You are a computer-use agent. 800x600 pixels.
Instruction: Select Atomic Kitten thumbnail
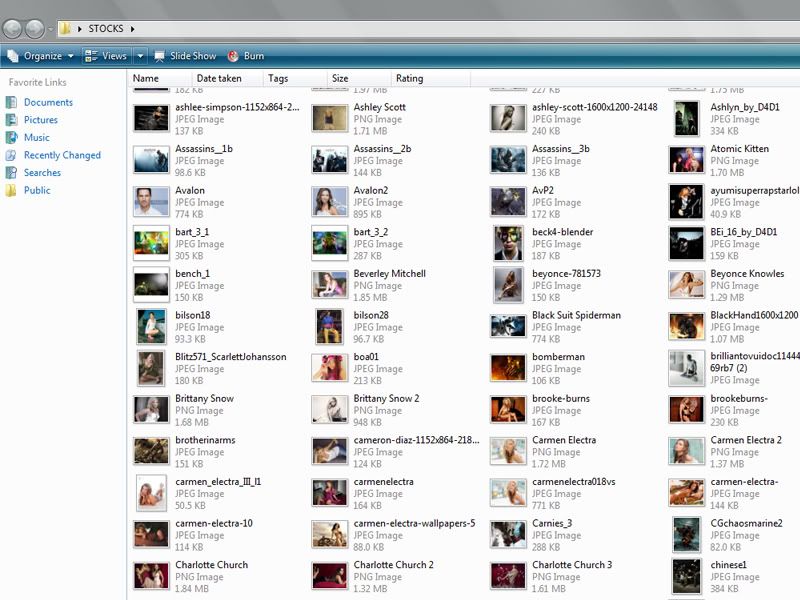click(687, 160)
